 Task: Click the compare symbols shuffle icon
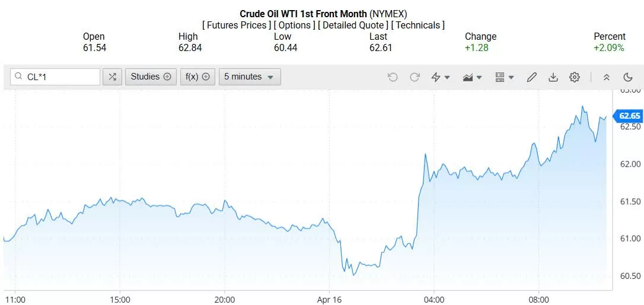[x=112, y=77]
